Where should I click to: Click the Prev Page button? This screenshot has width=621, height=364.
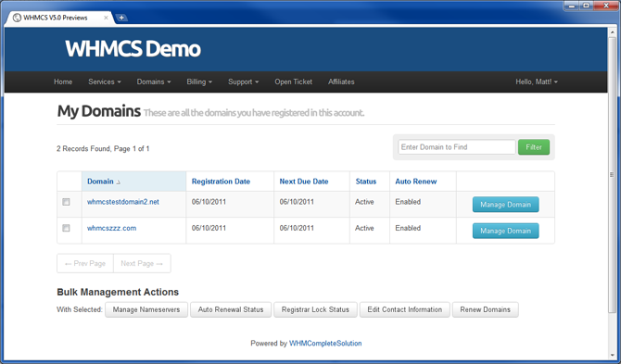pyautogui.click(x=85, y=263)
